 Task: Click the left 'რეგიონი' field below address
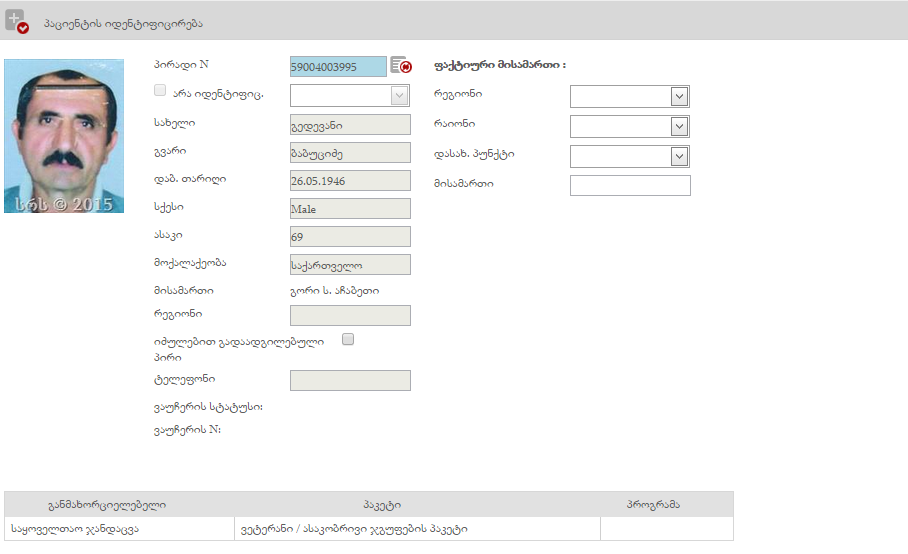tap(350, 315)
